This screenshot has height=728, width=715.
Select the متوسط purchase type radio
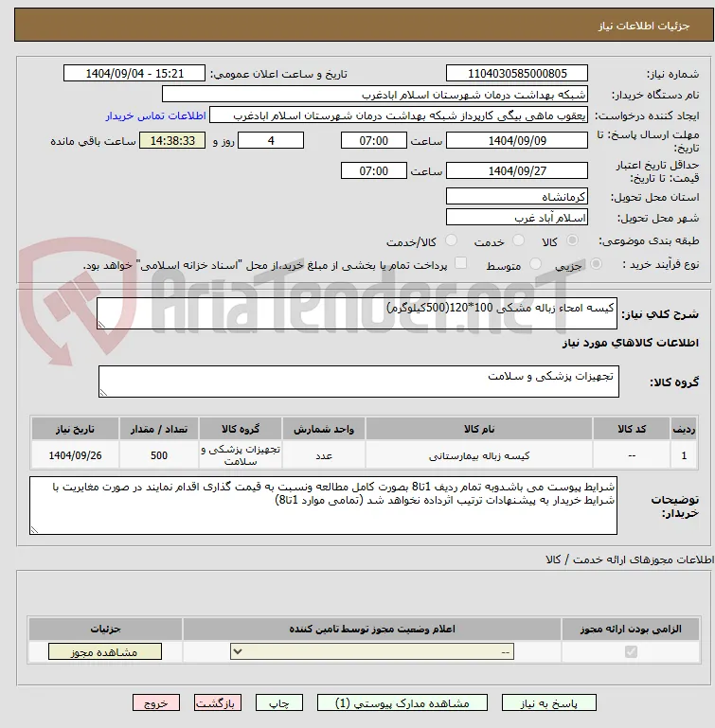click(535, 264)
